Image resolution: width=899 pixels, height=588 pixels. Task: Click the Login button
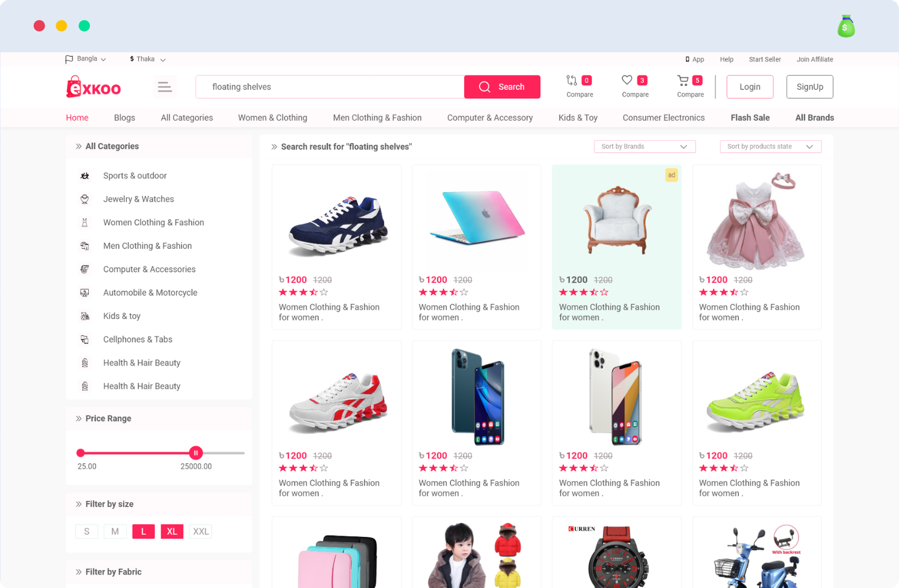[x=750, y=86]
